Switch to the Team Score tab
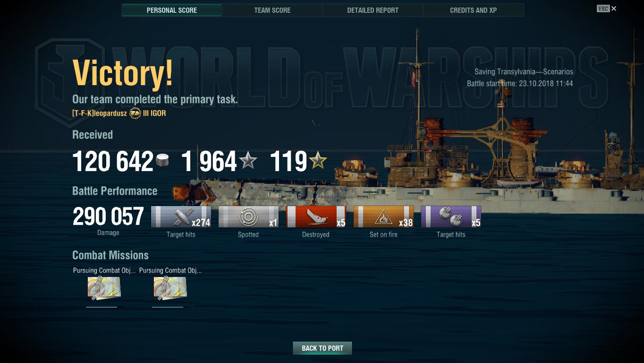This screenshot has width=644, height=363. (x=272, y=10)
